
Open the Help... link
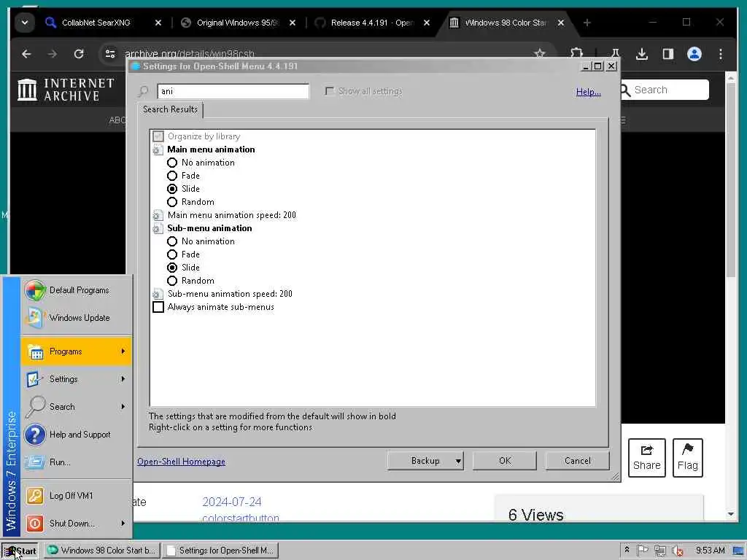pyautogui.click(x=589, y=92)
